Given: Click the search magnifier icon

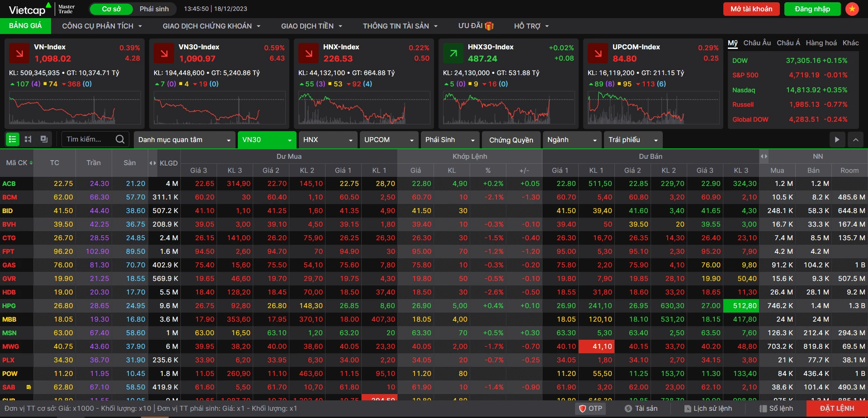Looking at the screenshot, I should click(x=120, y=139).
